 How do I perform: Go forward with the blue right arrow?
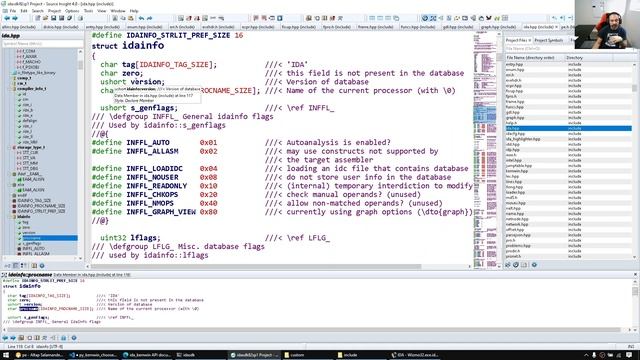click(15, 18)
